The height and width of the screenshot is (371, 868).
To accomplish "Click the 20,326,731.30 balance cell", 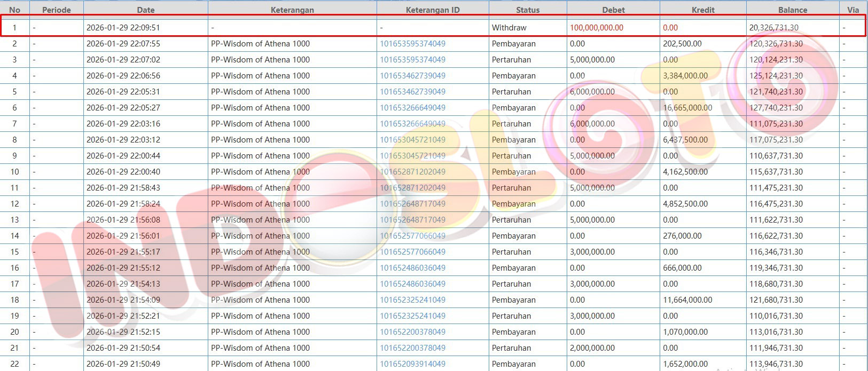I will pyautogui.click(x=773, y=28).
